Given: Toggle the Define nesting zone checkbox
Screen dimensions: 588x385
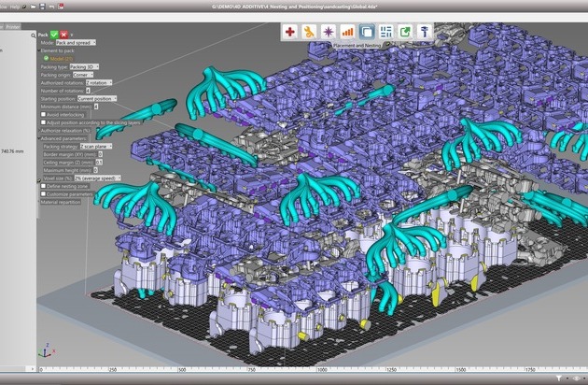Looking at the screenshot, I should click(42, 185).
